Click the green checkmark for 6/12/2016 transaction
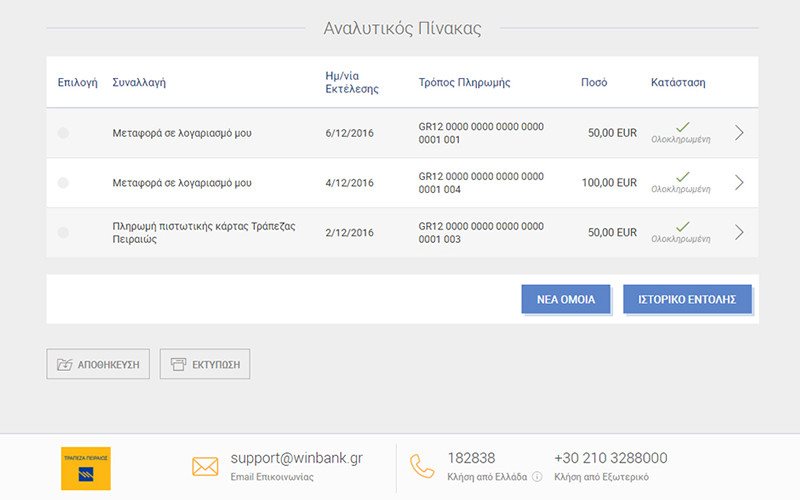 tap(682, 127)
